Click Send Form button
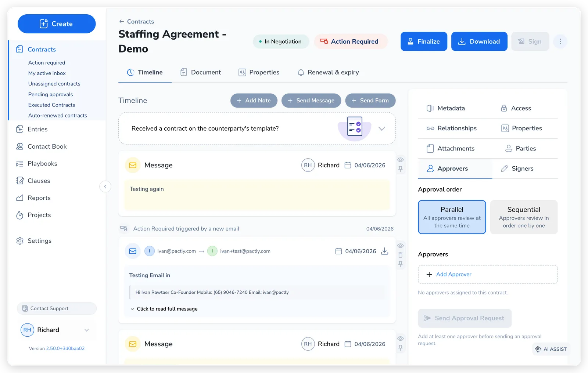Screen dimensions: 588x373 370,101
